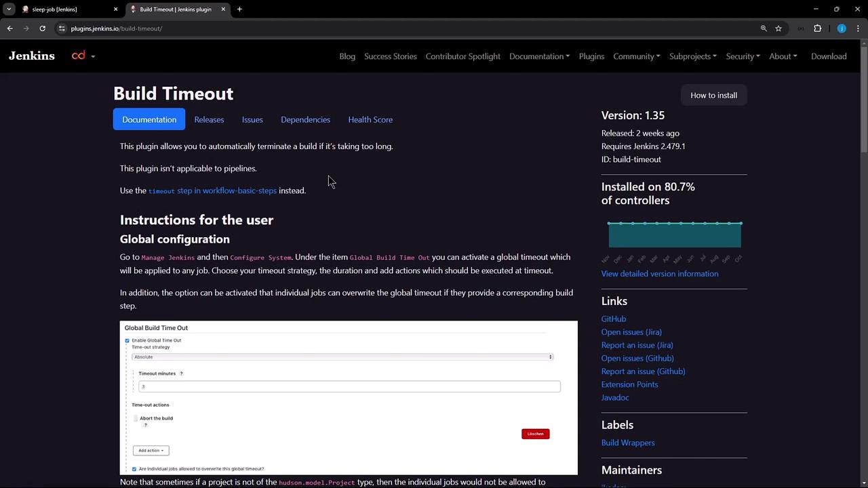The image size is (868, 488).
Task: Go forward in browser history
Action: pyautogui.click(x=26, y=28)
